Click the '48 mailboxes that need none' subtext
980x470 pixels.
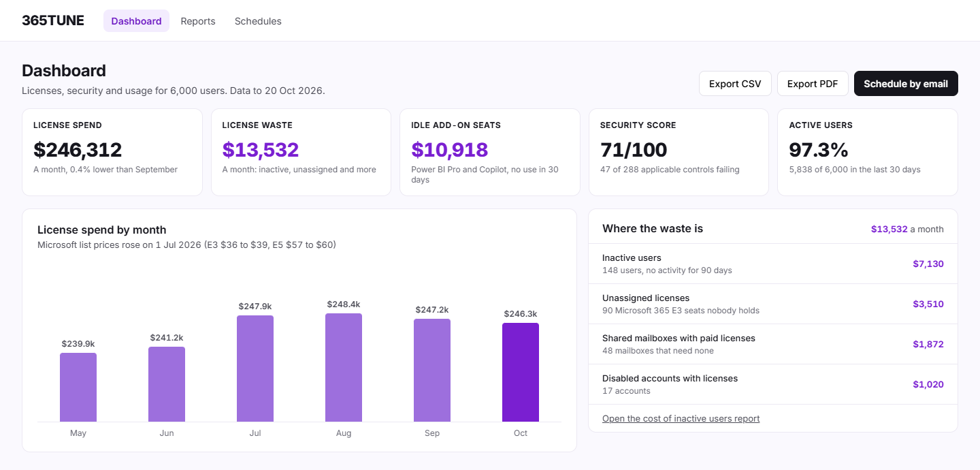658,351
